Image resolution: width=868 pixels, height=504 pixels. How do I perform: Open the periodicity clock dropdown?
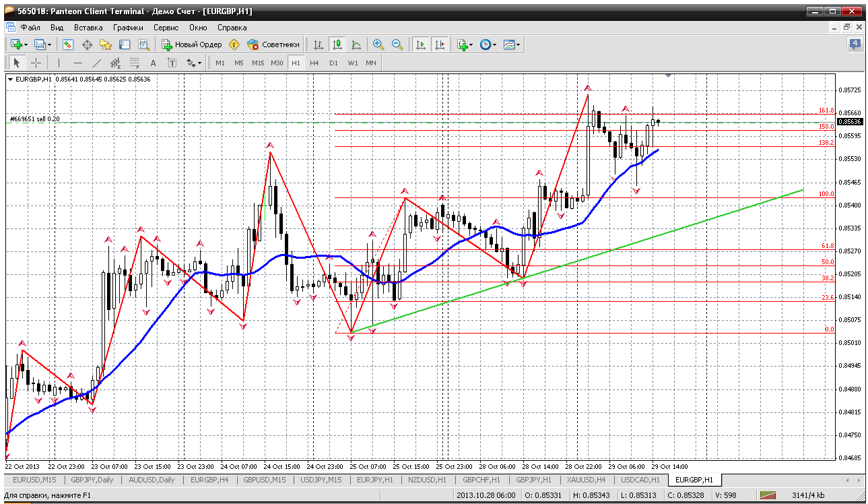coord(494,44)
